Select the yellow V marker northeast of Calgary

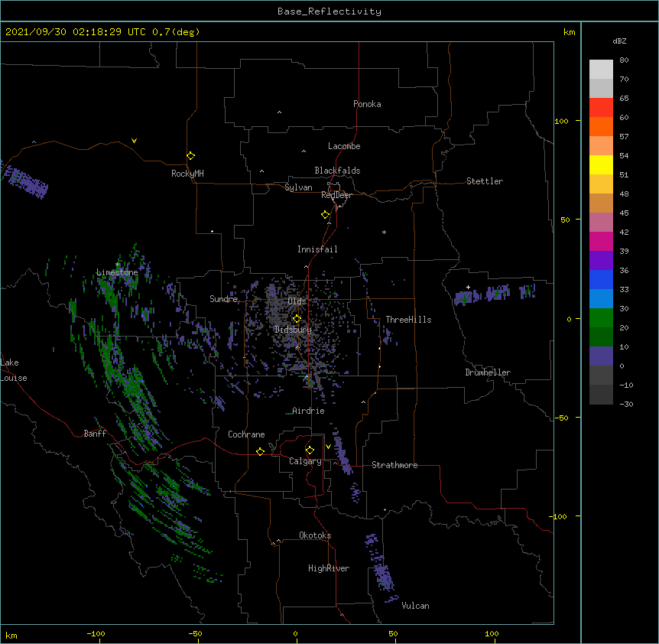[x=328, y=447]
